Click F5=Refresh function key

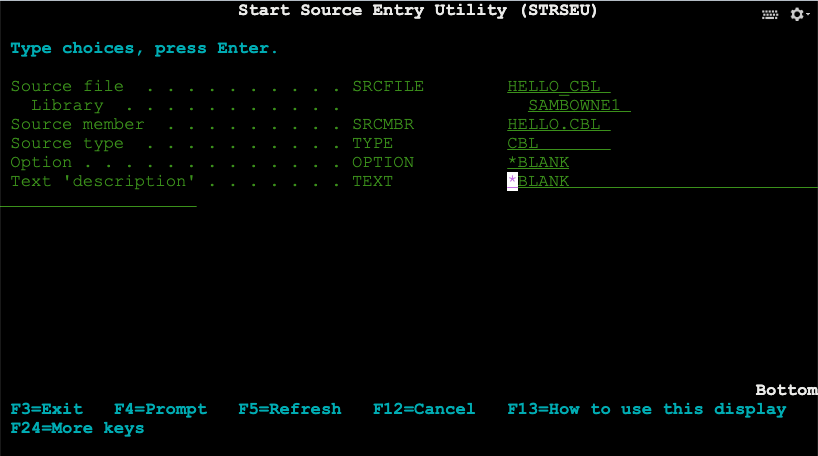[x=289, y=409]
